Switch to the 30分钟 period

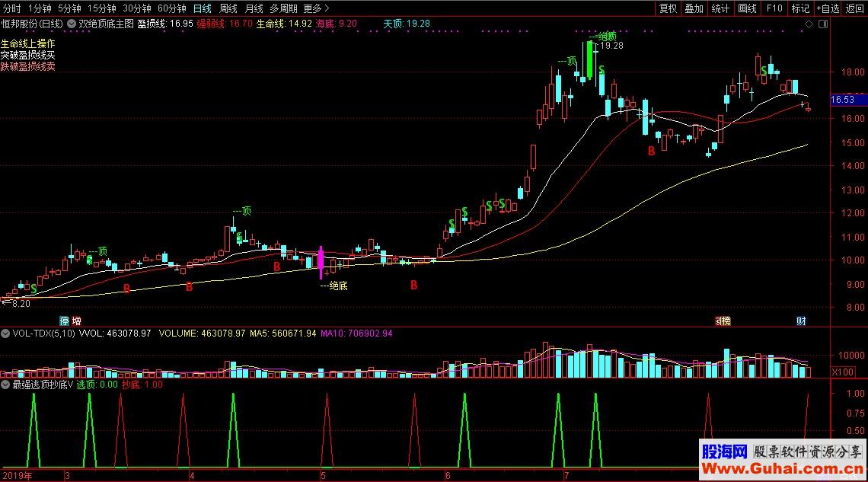[x=137, y=8]
